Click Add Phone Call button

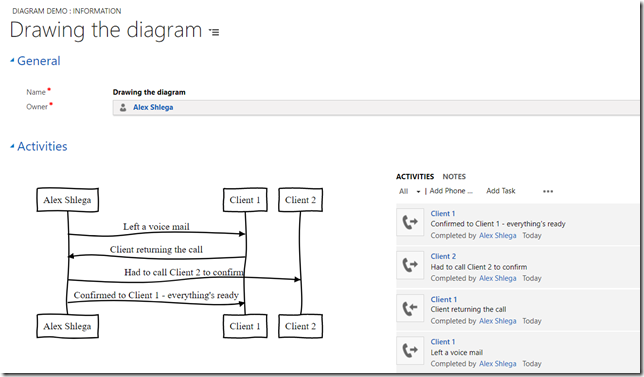[451, 191]
